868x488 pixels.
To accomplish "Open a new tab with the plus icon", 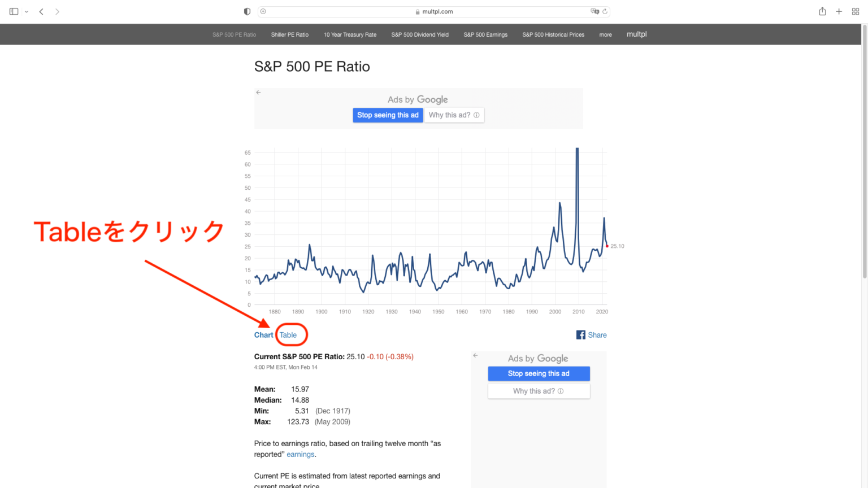I will (x=839, y=11).
